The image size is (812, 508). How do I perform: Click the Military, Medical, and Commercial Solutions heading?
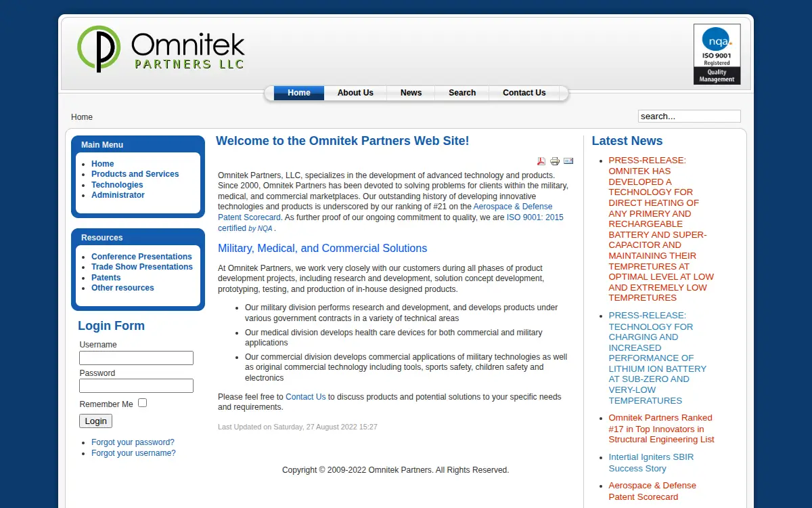tap(323, 249)
